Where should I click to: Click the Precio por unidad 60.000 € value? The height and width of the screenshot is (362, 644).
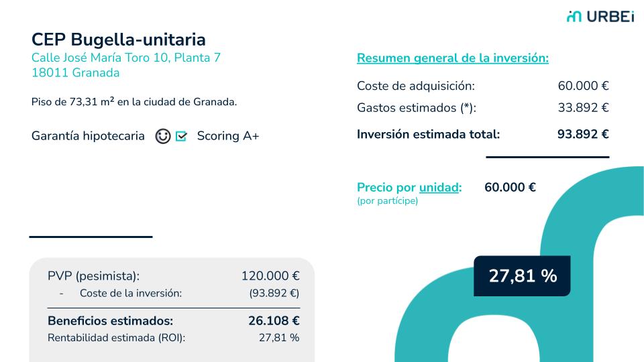click(510, 187)
